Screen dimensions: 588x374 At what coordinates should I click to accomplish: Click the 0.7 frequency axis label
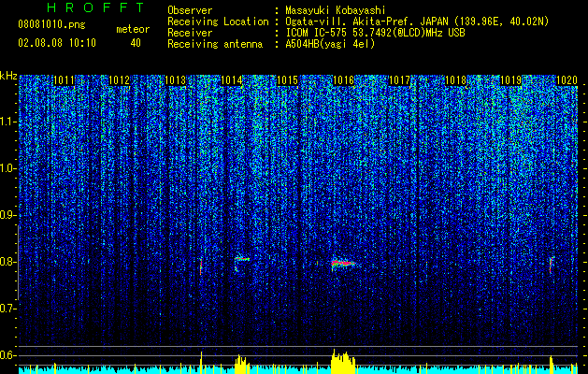point(7,309)
